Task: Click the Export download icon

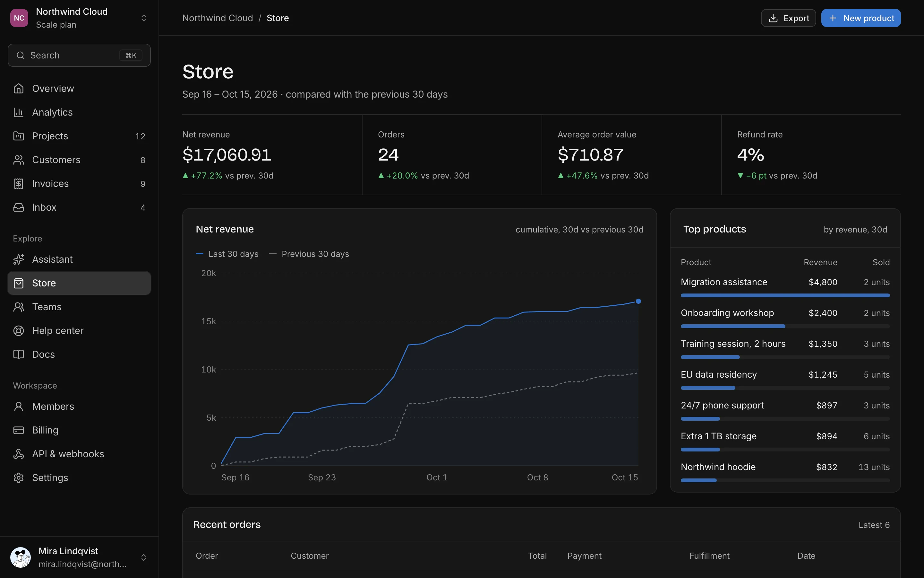Action: (x=773, y=18)
